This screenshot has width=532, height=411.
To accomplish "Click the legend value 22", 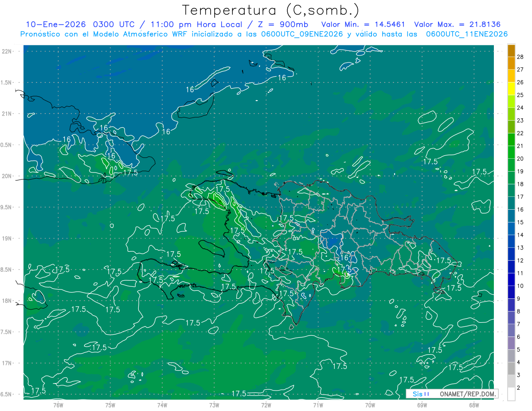I will coord(520,133).
